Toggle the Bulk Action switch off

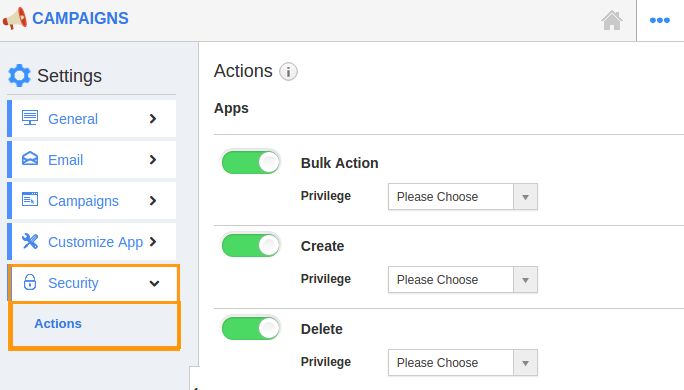click(250, 162)
